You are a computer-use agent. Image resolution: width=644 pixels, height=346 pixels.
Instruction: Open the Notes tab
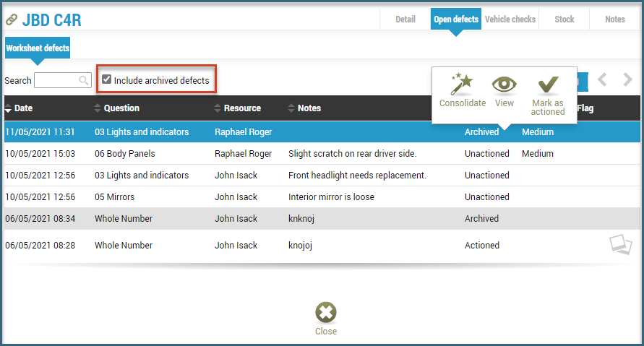click(615, 20)
